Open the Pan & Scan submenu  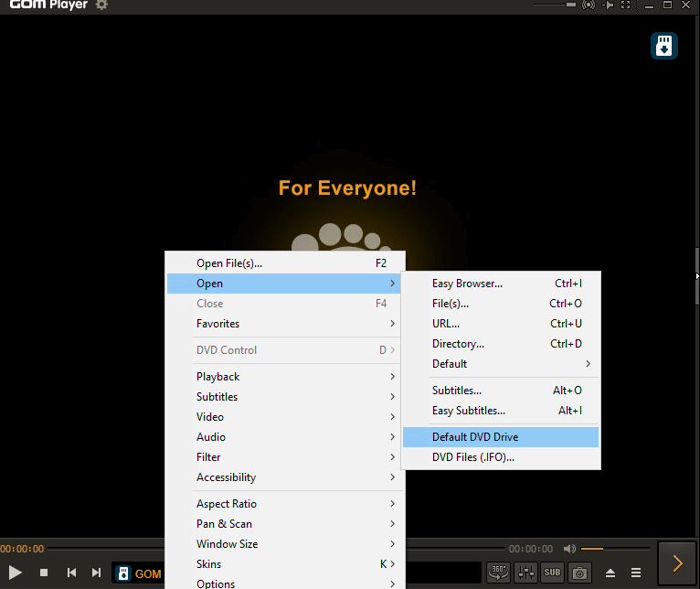284,524
